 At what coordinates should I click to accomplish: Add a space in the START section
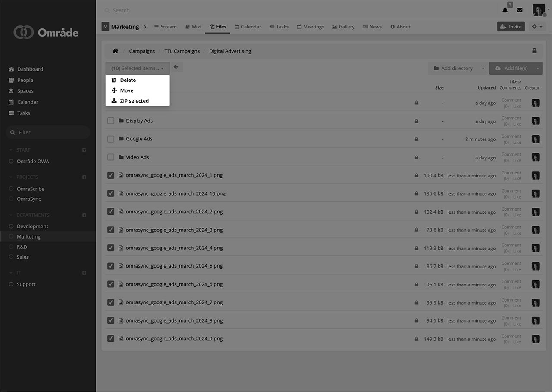(x=85, y=150)
